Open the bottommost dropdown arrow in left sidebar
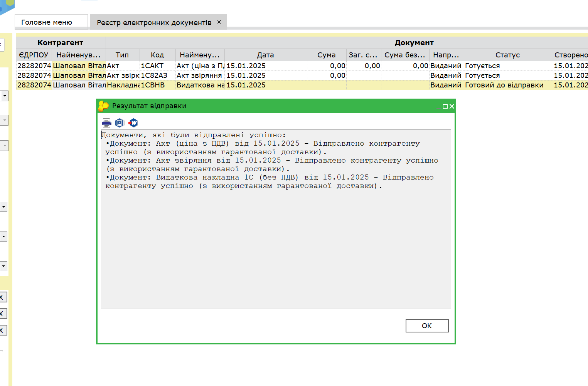Image resolution: width=588 pixels, height=386 pixels. (4, 266)
